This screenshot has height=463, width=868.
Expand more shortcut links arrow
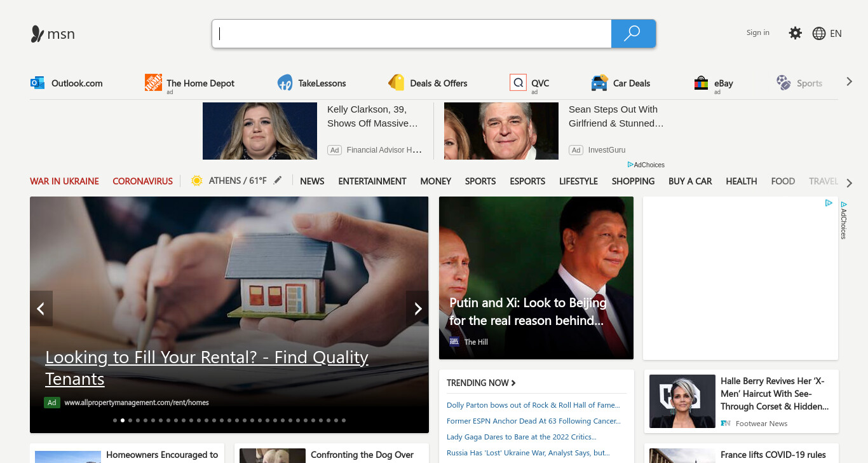click(849, 81)
